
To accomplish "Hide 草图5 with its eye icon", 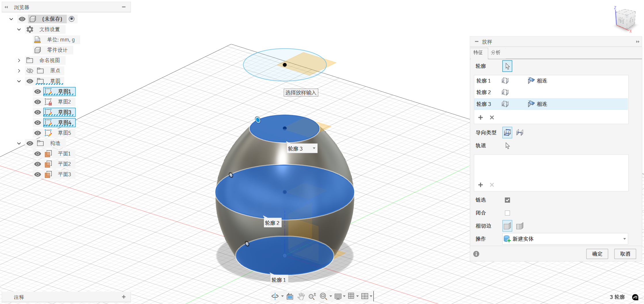I will (x=37, y=133).
